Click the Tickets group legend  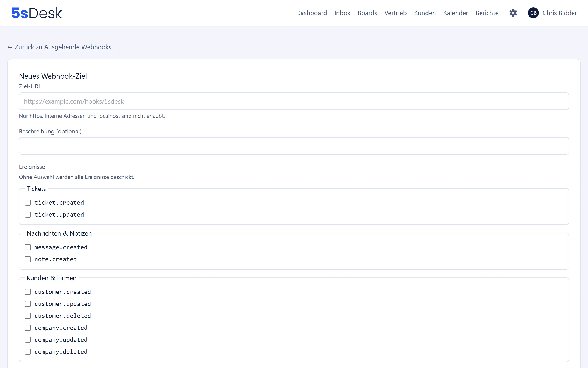pyautogui.click(x=36, y=188)
